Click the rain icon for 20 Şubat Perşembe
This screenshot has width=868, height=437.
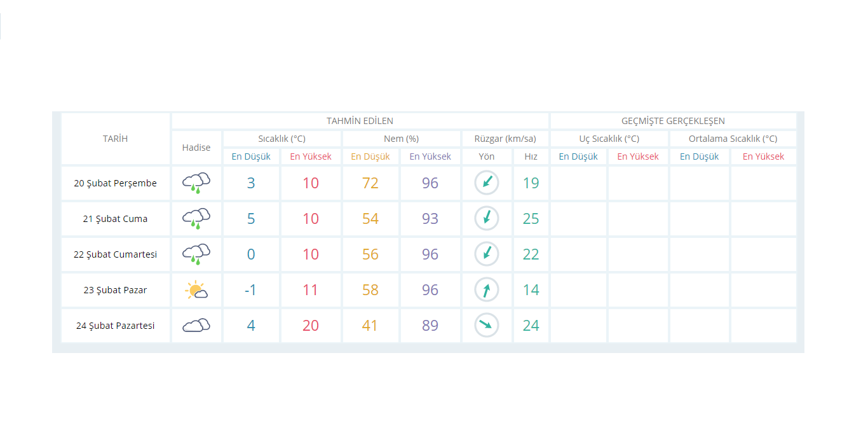click(x=196, y=183)
